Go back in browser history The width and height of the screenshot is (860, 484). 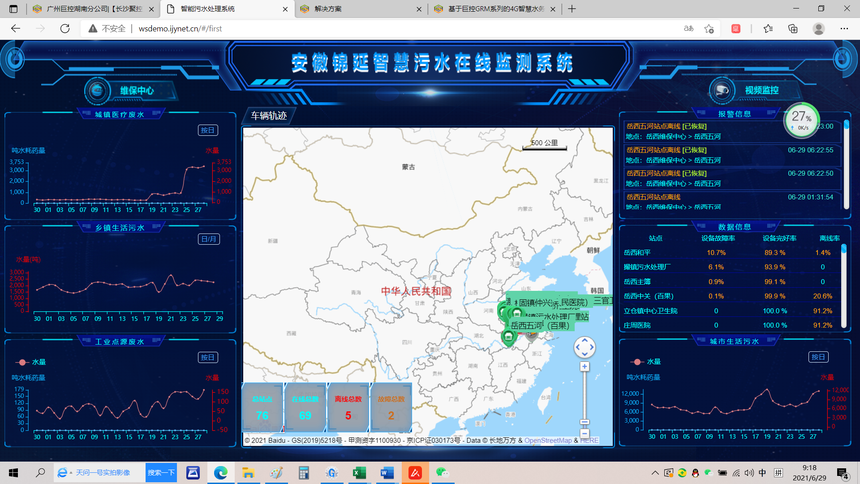[15, 29]
